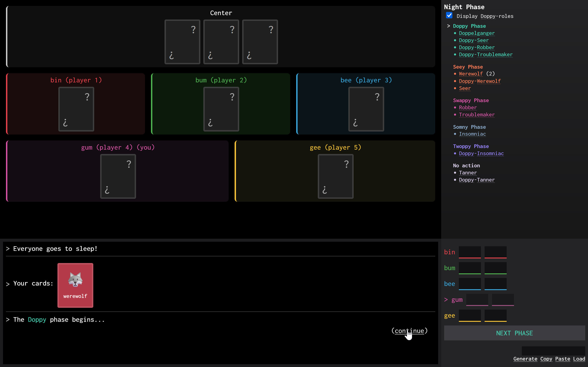The height and width of the screenshot is (367, 588).
Task: Click the werewolf card in Your cards
Action: coord(75,285)
